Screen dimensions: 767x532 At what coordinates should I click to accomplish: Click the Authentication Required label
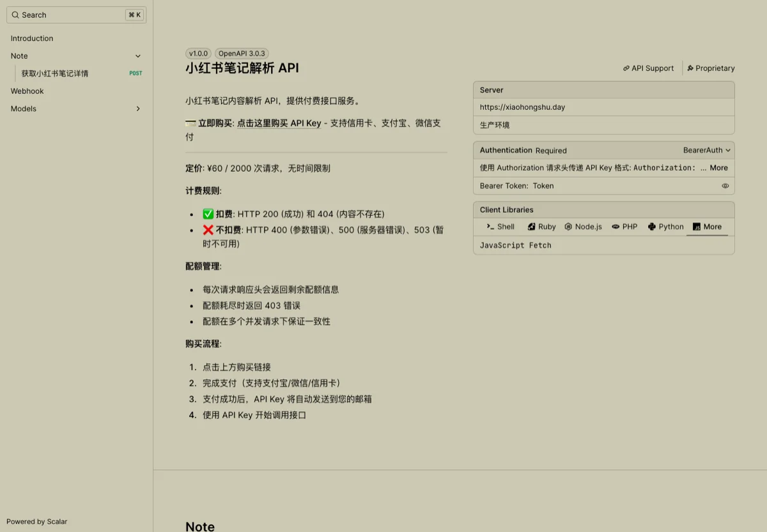(523, 150)
